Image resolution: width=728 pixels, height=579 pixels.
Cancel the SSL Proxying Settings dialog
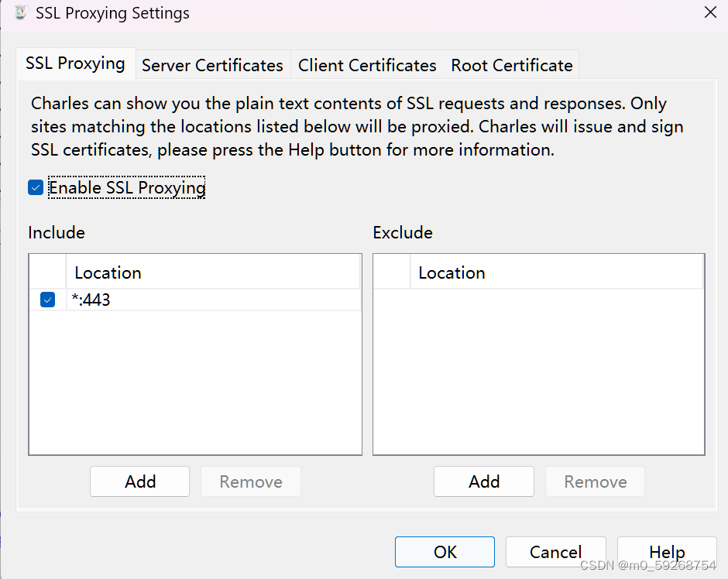coord(556,552)
